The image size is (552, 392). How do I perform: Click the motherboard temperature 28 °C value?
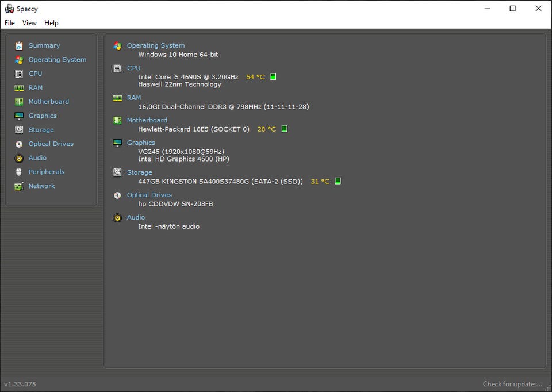267,129
